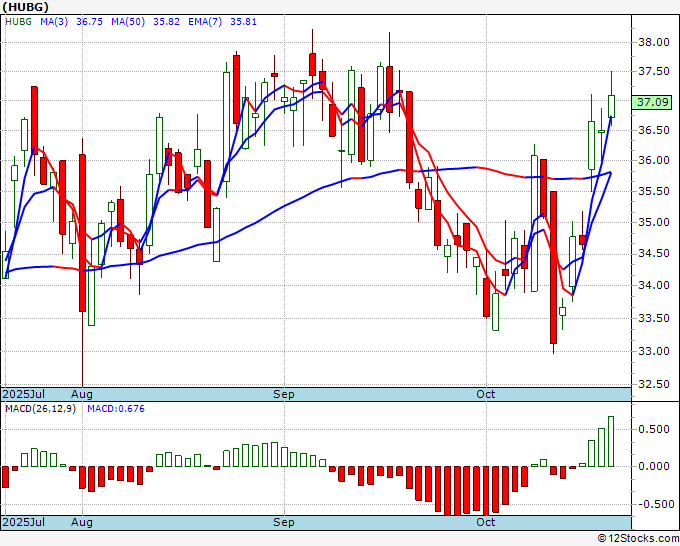The image size is (680, 546).
Task: Click Sep on MACD date axis
Action: pos(284,522)
